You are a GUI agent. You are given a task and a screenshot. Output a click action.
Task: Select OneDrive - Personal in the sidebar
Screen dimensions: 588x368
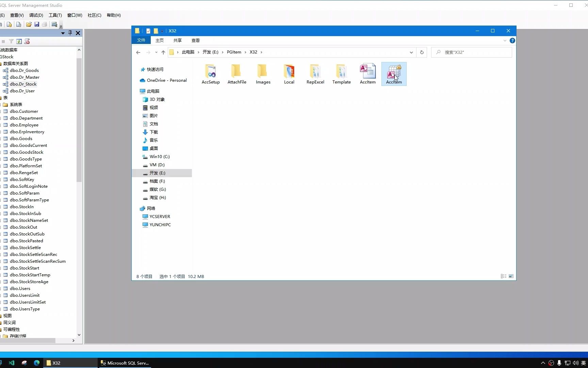[166, 80]
